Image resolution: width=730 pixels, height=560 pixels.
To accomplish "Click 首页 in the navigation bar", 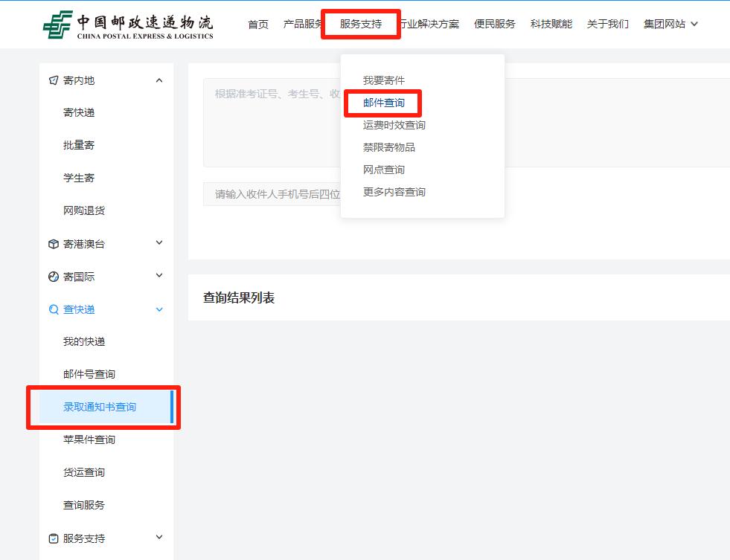I will [x=258, y=24].
